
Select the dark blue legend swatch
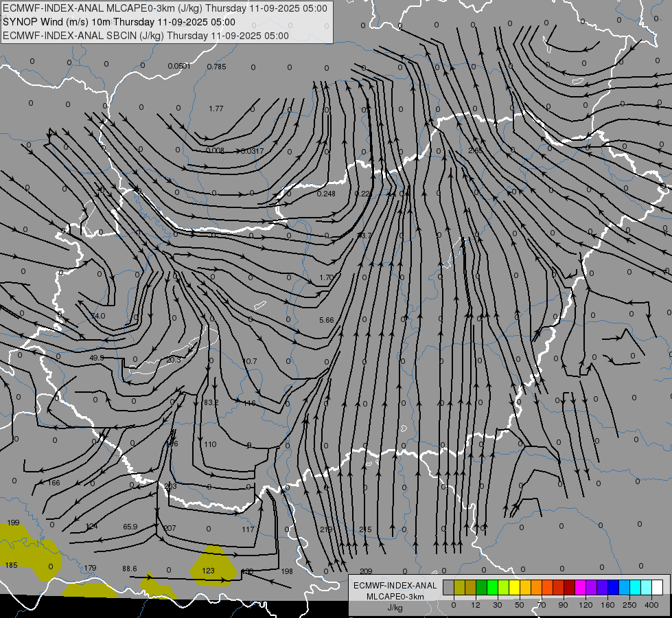(x=614, y=587)
